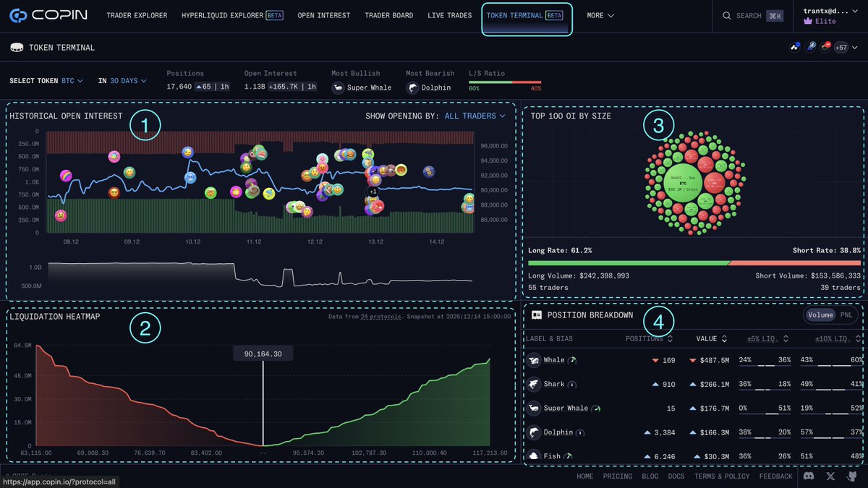The image size is (868, 488).
Task: Open Terms & Policy footer link
Action: pyautogui.click(x=722, y=476)
